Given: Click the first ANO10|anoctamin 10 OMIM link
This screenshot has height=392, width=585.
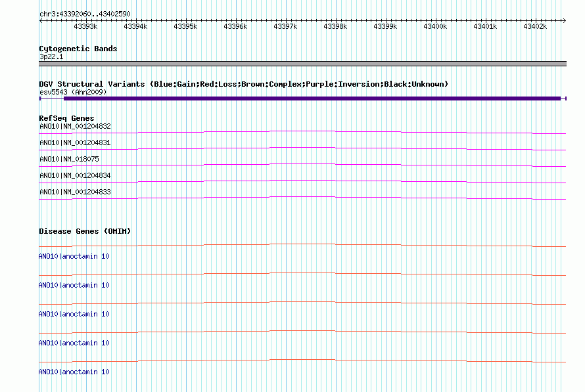Looking at the screenshot, I should click(74, 256).
